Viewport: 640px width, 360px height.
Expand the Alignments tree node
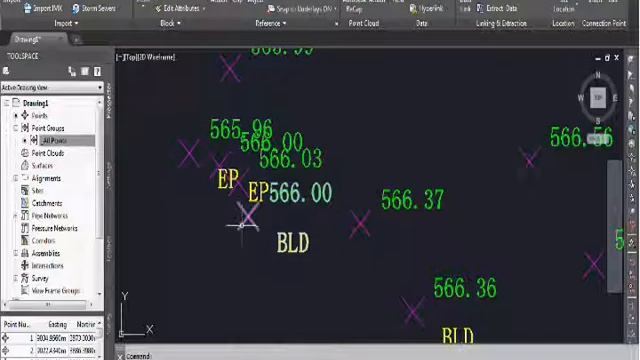16,178
